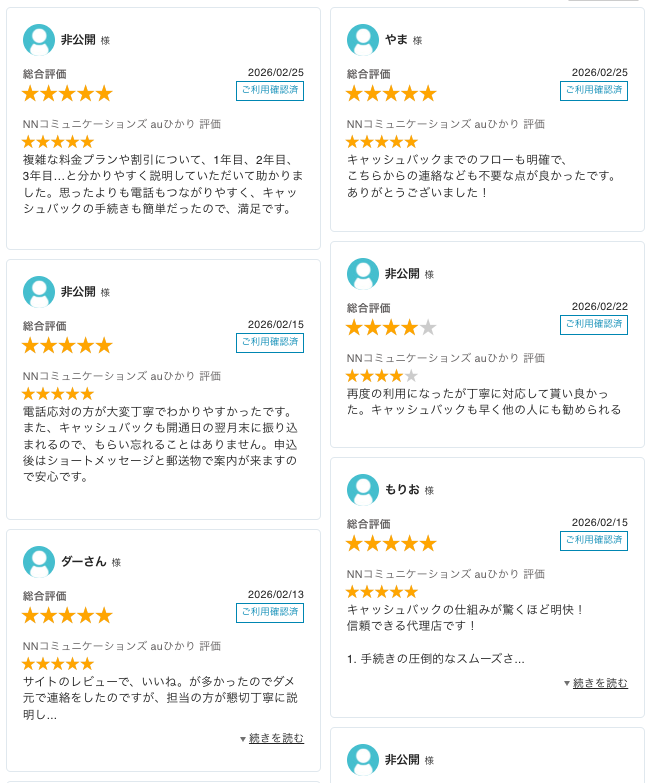Click NNコミュニケーションズ rating stars in やま review
The width and height of the screenshot is (655, 783).
(382, 142)
